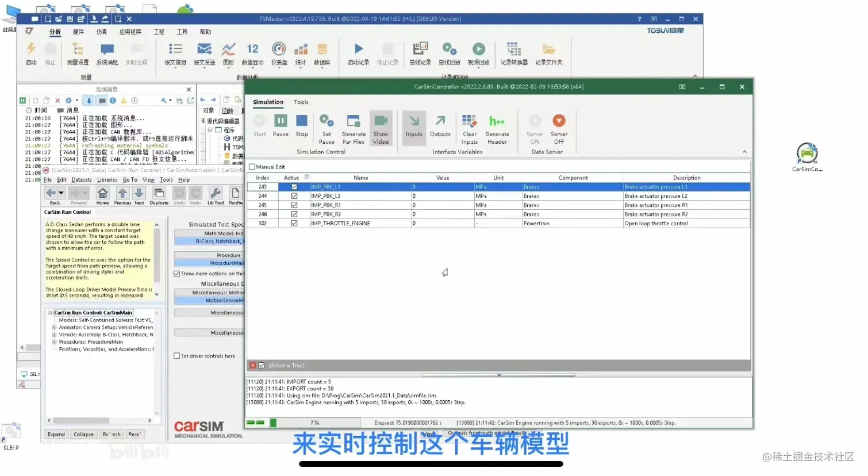Click blue B-Class, Hatchback dataset link
This screenshot has height=476, width=868.
[209, 241]
